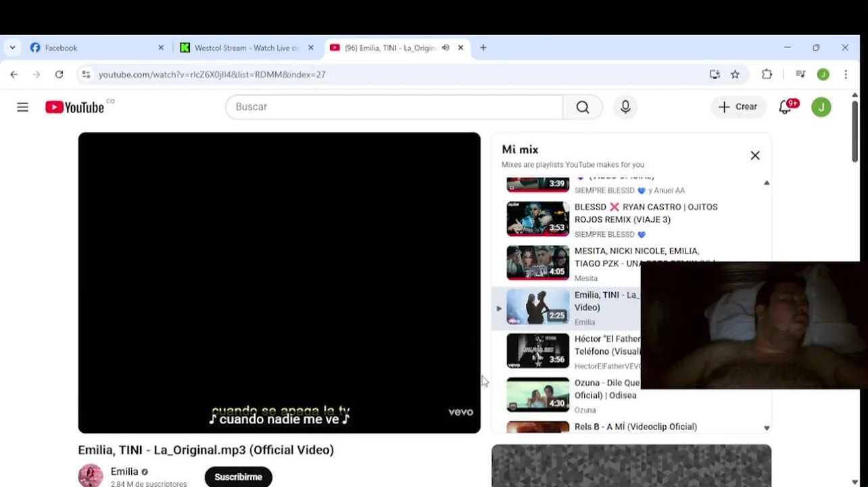Click the address bar URL
868x487 pixels.
tap(212, 74)
